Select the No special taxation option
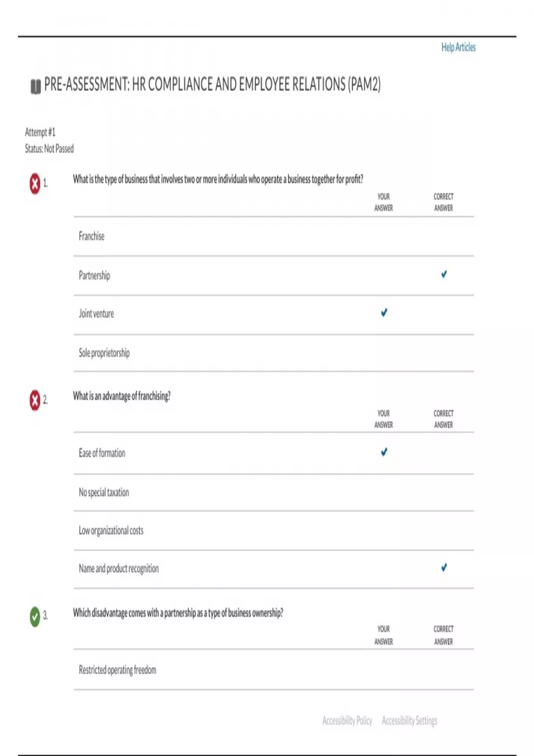The width and height of the screenshot is (534, 756). 104,492
